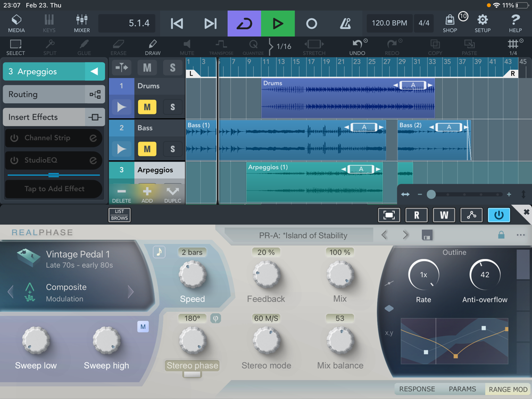The height and width of the screenshot is (399, 532).
Task: Expand the Routing section
Action: click(x=54, y=94)
